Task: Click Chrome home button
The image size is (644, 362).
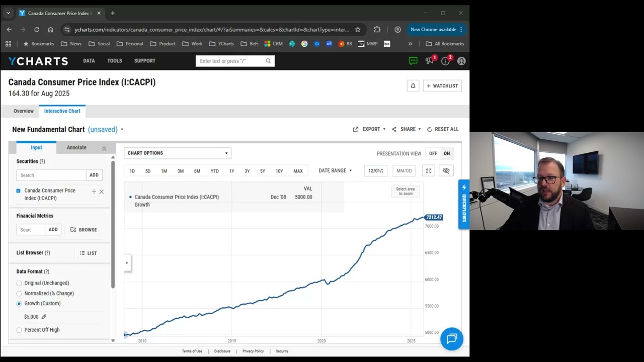Action: pos(50,30)
